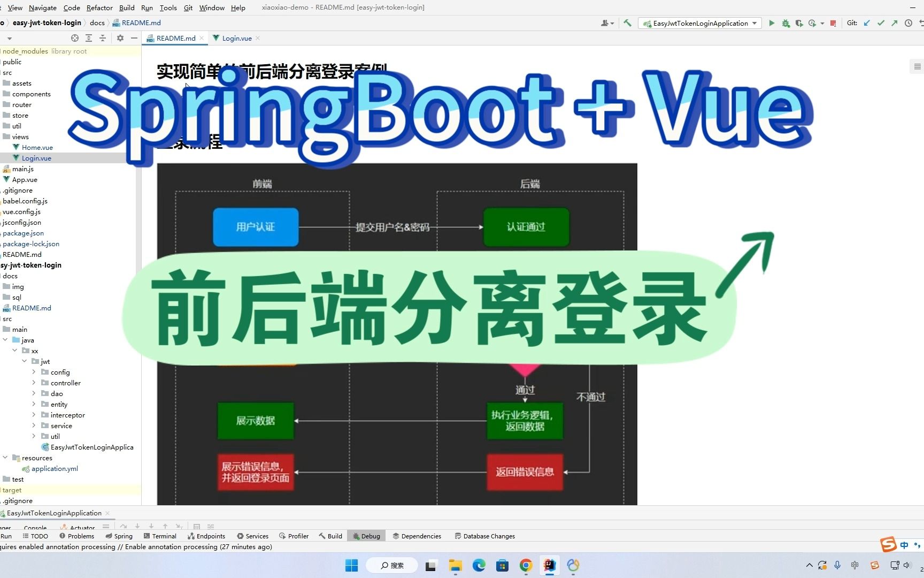Select Home.vue in project tree

(x=37, y=147)
